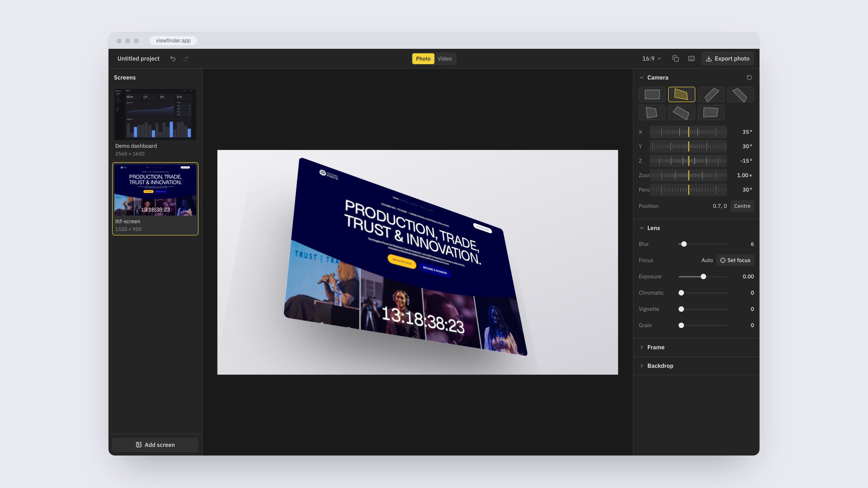Click Export photo button
The image size is (868, 488).
727,59
